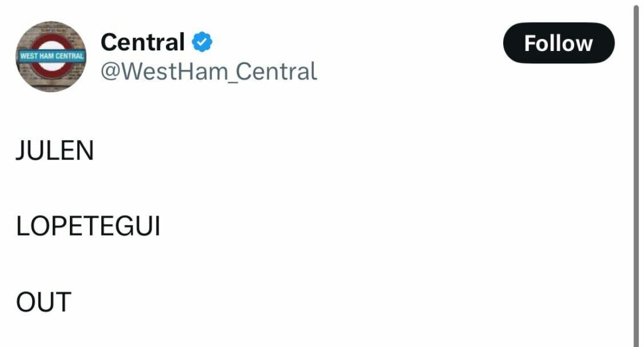The image size is (644, 347).
Task: Open the tweet via blank space beside OUT
Action: pyautogui.click(x=349, y=302)
